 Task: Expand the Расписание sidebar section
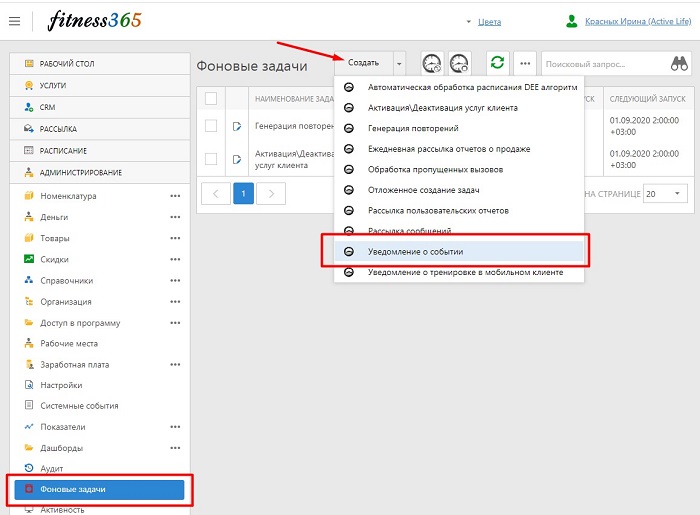(x=100, y=151)
